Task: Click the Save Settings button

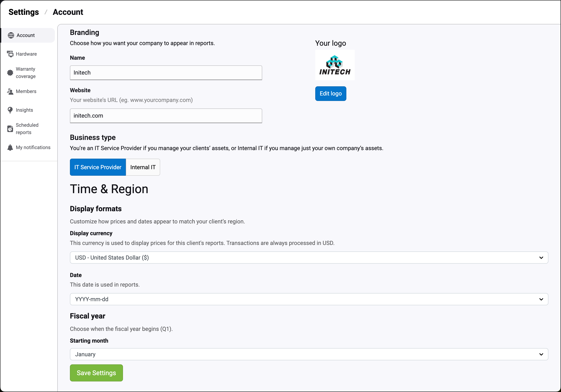Action: [x=96, y=373]
